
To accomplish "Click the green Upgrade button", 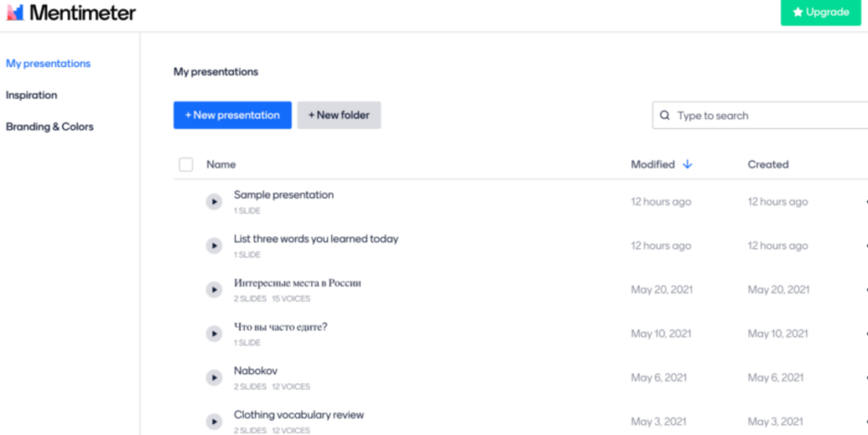I will point(821,12).
